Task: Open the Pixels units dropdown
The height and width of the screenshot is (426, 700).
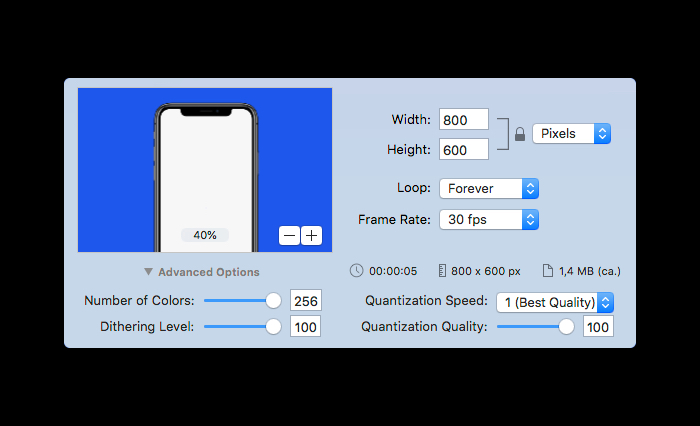Action: tap(571, 134)
